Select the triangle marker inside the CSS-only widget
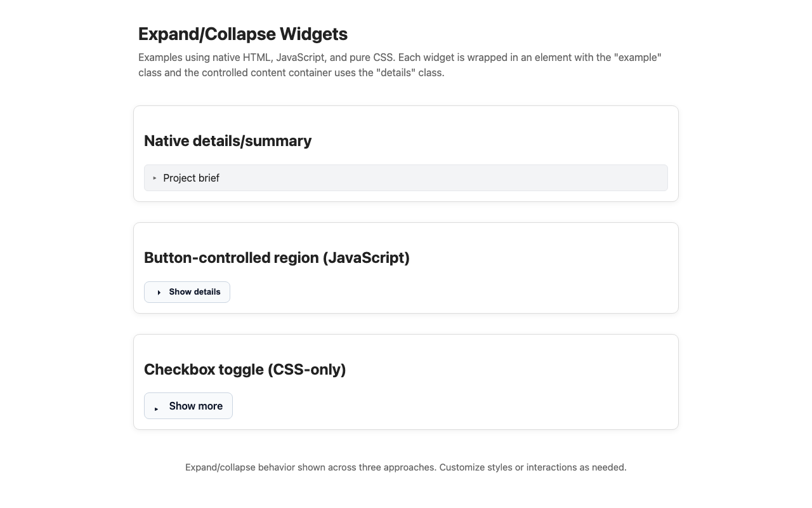The image size is (812, 508). click(156, 409)
